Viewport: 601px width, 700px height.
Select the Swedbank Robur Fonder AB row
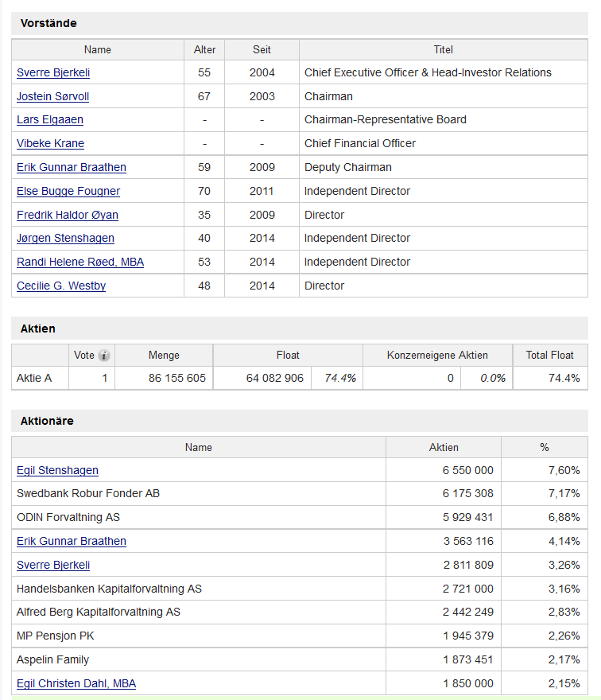[x=88, y=493]
